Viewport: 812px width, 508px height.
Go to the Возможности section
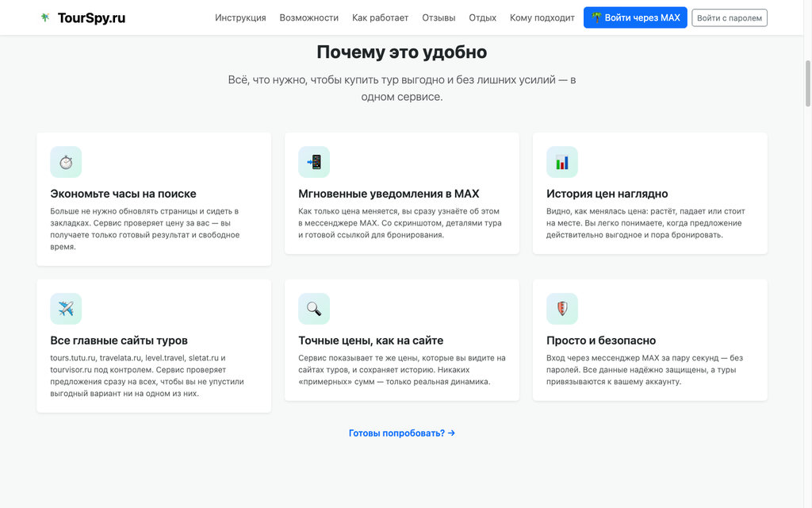click(x=308, y=17)
